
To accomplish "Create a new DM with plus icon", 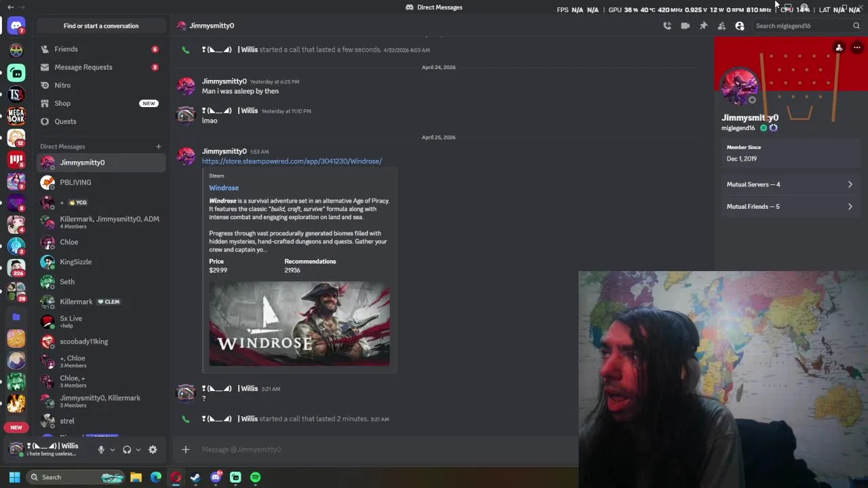I will point(158,146).
